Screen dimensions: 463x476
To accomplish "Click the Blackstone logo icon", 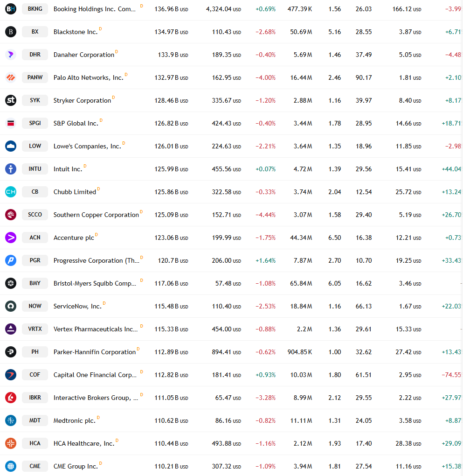I will click(11, 32).
